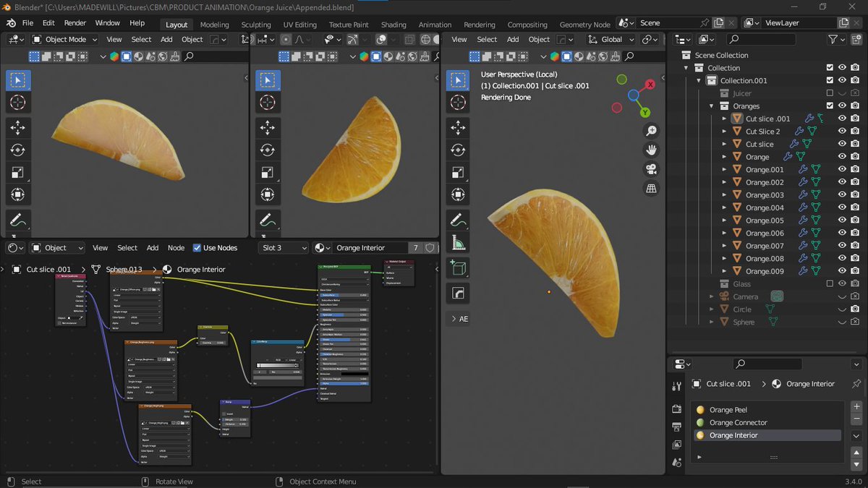Disable rendering for Orange.005 camera icon
The image size is (868, 488).
point(855,221)
